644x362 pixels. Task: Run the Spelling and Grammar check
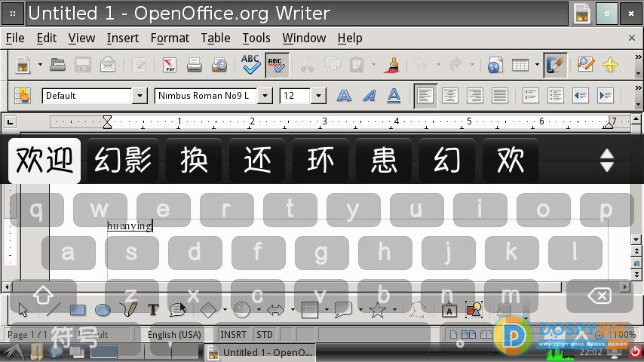(x=250, y=65)
